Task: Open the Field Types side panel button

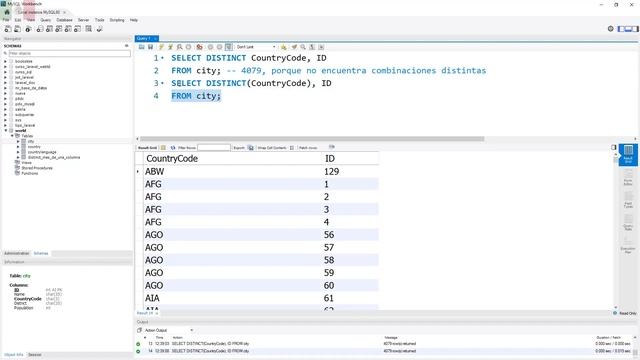Action: 628,200
